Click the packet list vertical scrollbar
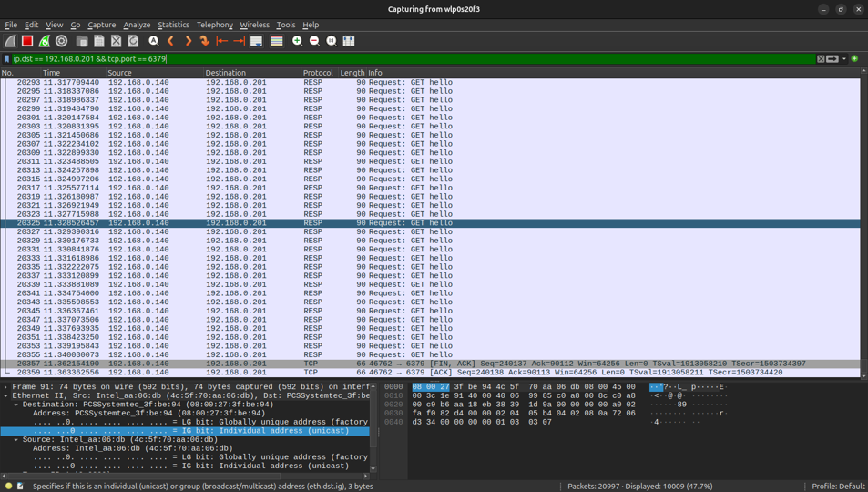The image size is (868, 492). coord(863,228)
